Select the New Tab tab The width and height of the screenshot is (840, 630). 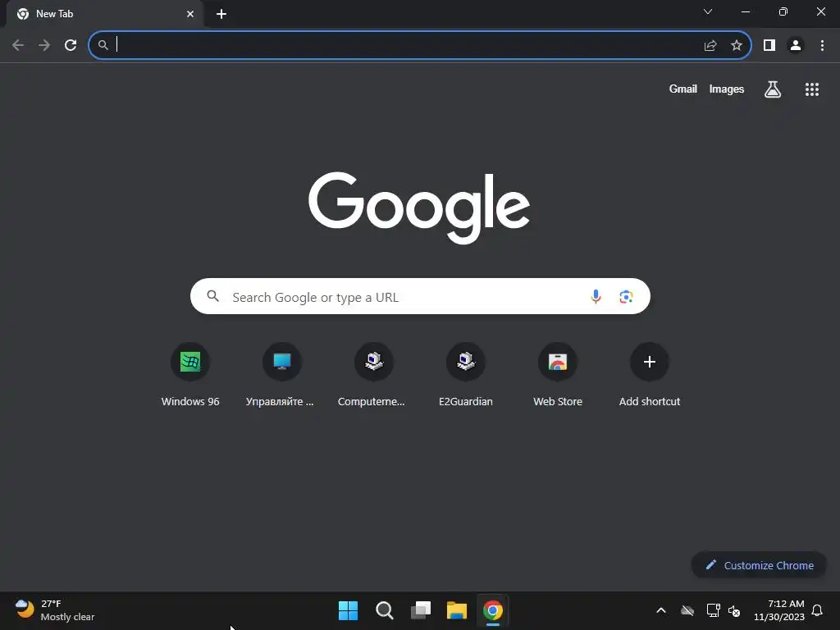[x=104, y=14]
